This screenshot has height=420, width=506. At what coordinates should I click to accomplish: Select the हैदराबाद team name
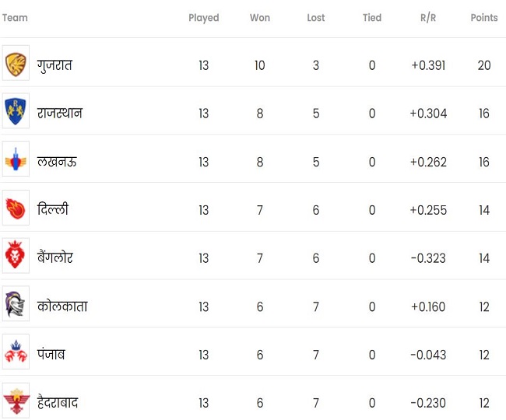click(x=58, y=402)
